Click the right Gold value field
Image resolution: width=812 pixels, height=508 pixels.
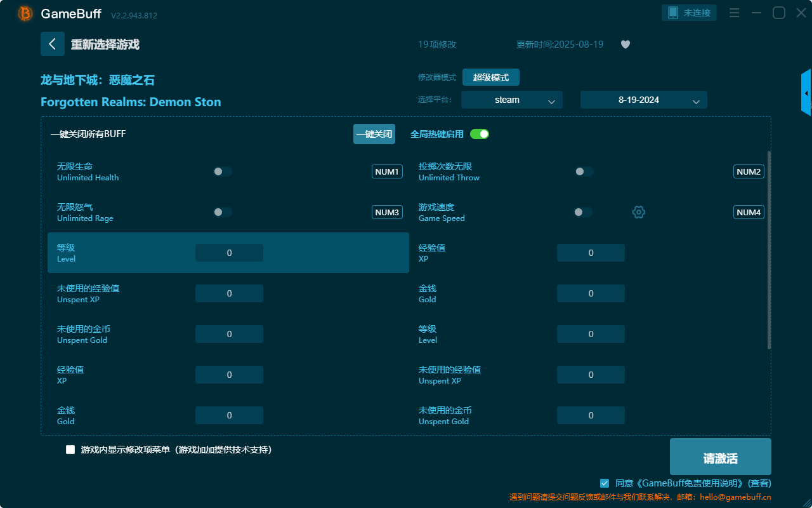pyautogui.click(x=591, y=293)
